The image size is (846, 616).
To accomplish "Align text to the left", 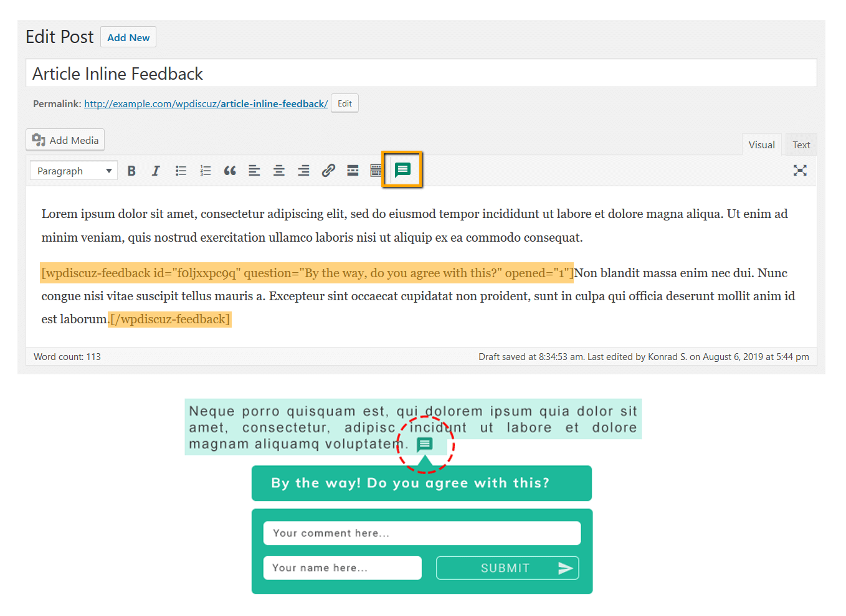I will point(254,171).
